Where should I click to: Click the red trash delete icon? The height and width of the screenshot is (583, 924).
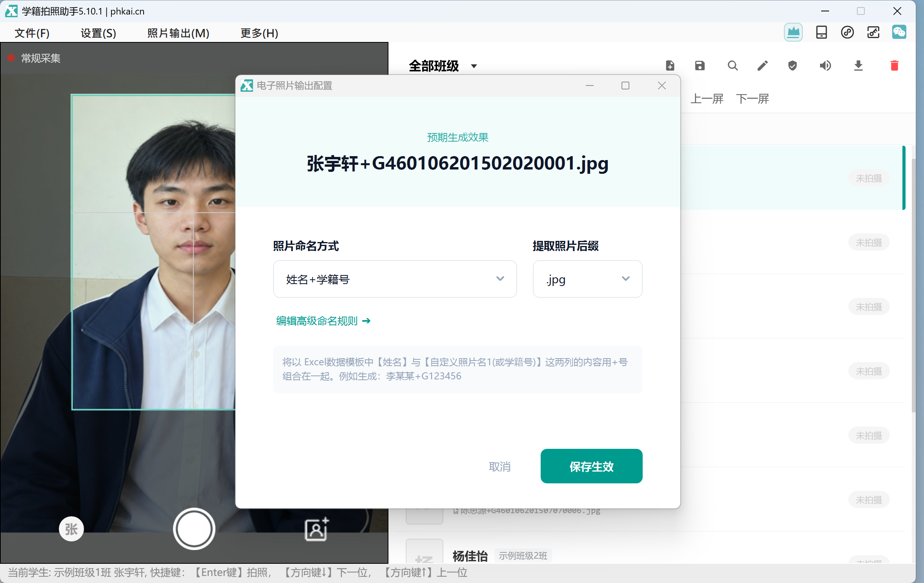coord(895,66)
